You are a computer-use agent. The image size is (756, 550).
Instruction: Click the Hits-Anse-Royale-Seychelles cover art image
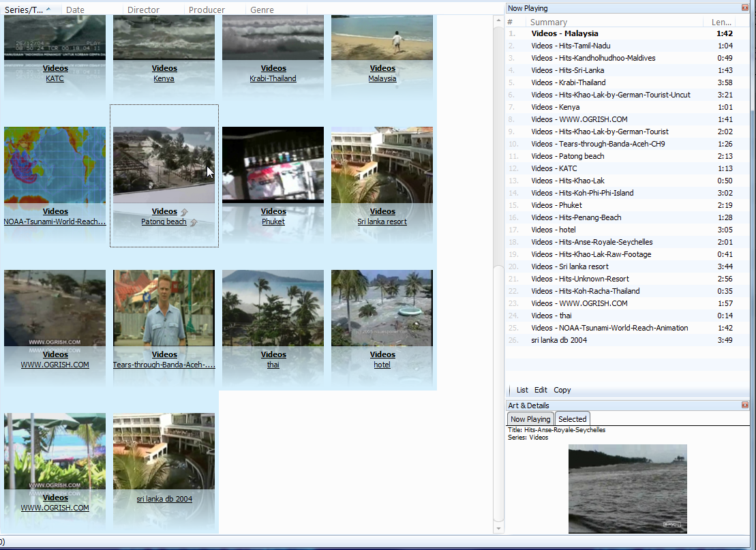pos(627,488)
